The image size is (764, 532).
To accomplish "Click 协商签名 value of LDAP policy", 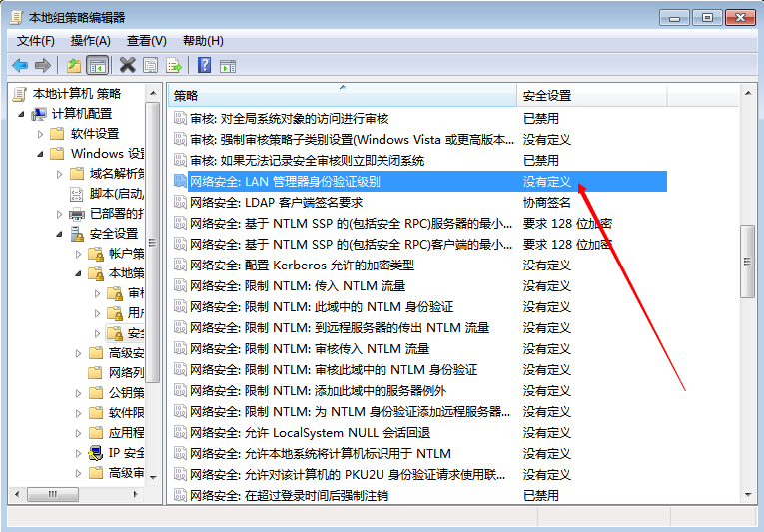I will point(546,203).
